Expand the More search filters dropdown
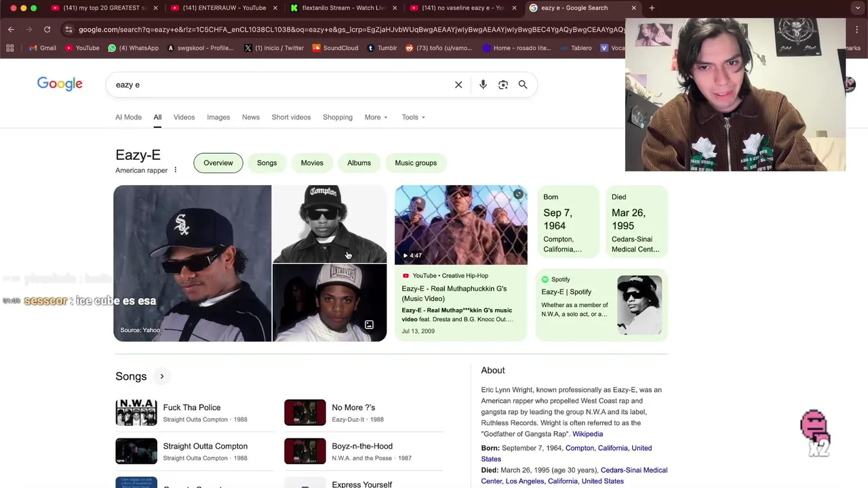 (x=376, y=117)
